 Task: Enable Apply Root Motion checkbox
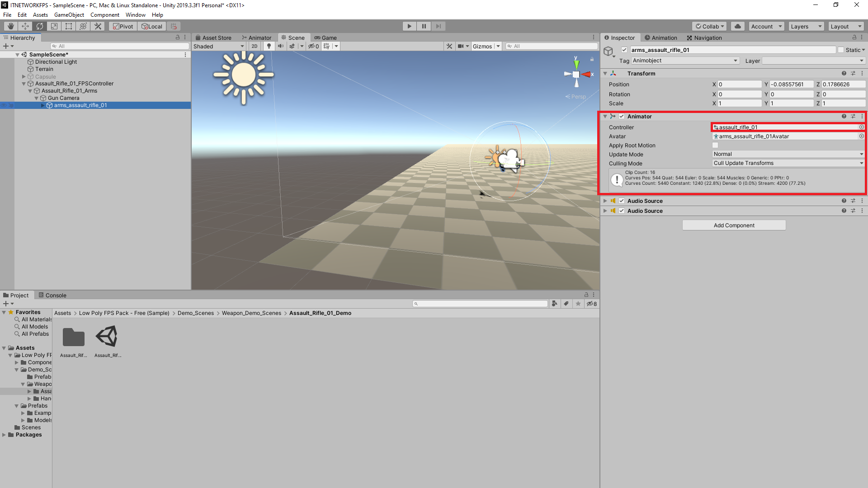(715, 145)
